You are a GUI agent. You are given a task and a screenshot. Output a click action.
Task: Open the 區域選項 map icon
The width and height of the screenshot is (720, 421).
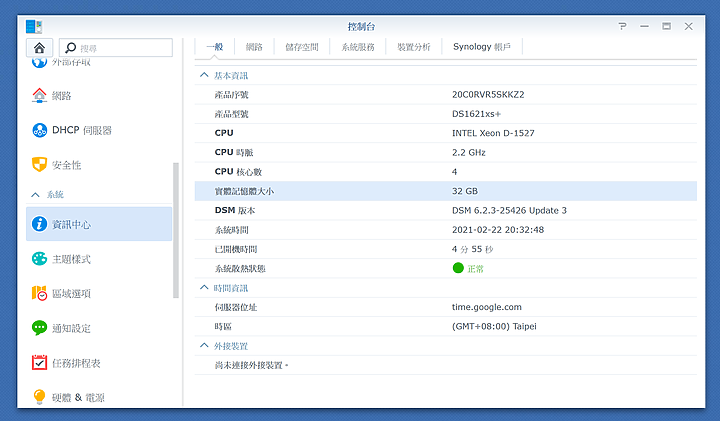click(x=39, y=293)
